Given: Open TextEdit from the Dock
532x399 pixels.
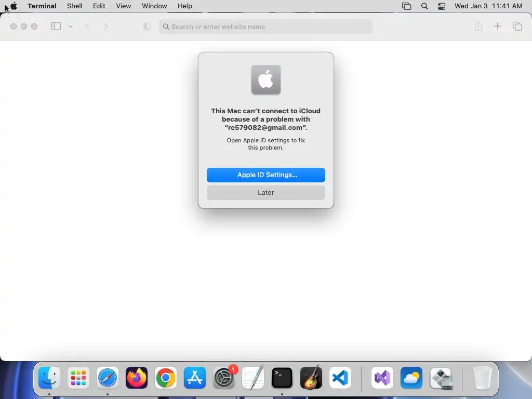Looking at the screenshot, I should point(253,378).
